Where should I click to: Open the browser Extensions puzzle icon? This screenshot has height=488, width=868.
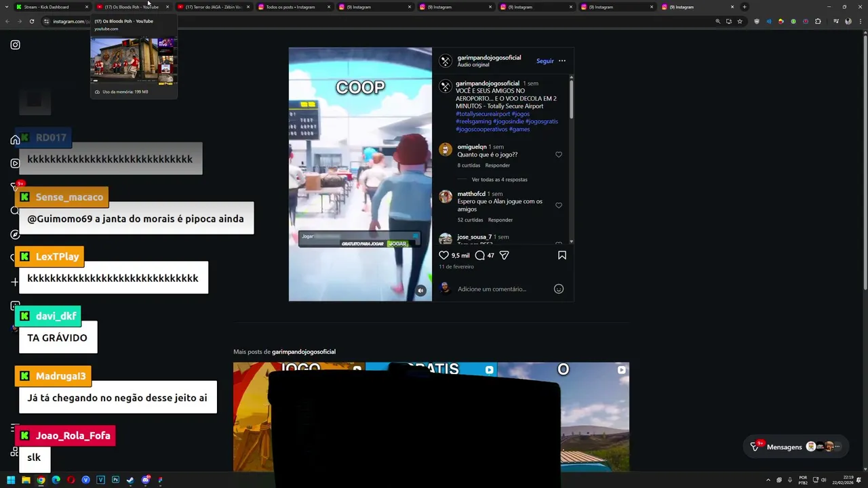[x=818, y=21]
